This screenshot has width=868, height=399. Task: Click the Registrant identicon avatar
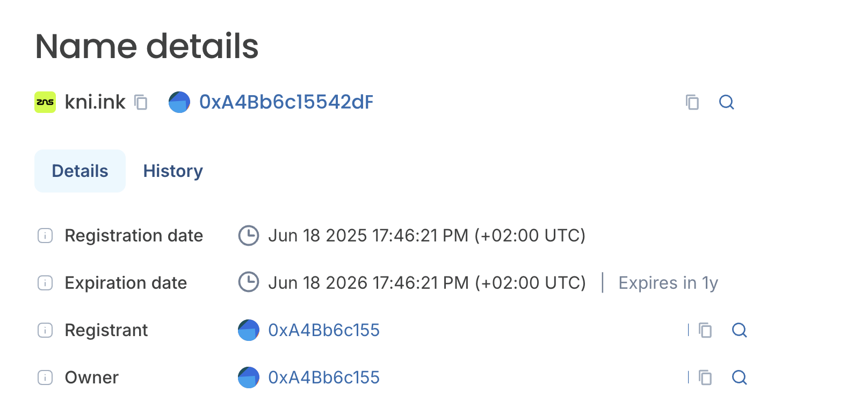(x=249, y=330)
